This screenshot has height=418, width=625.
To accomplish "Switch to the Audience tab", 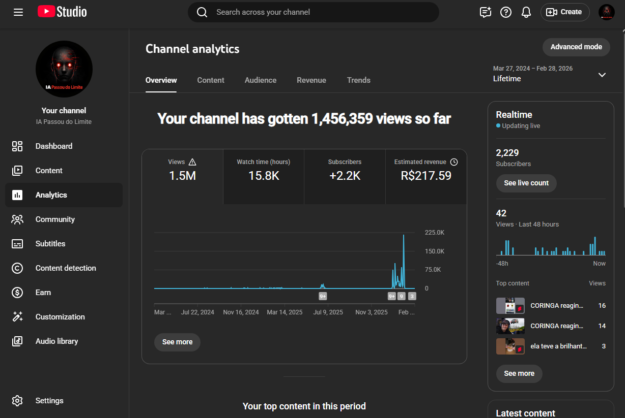I will click(260, 80).
